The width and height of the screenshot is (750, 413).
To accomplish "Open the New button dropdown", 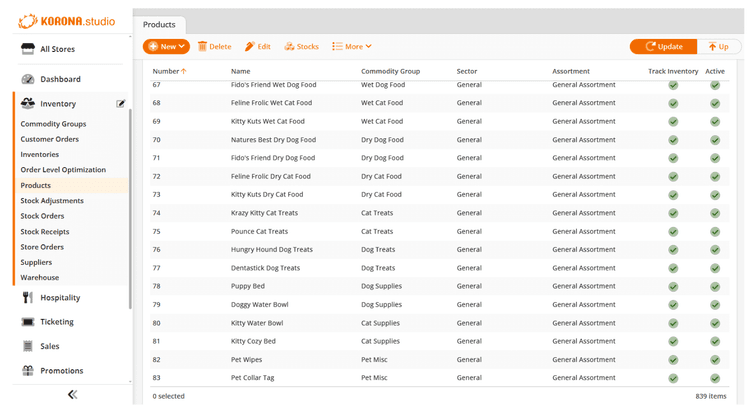I will 166,46.
